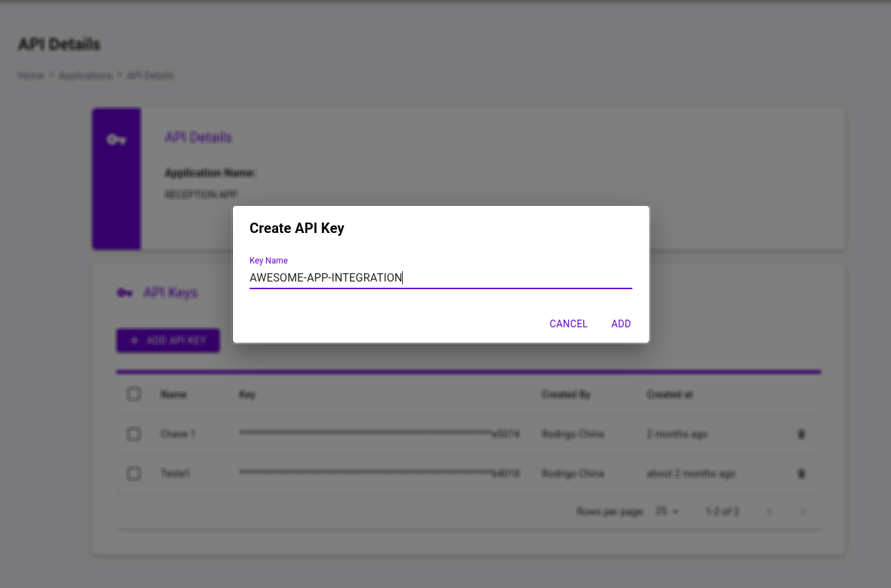This screenshot has height=588, width=891.
Task: Open the Rows per page dropdown
Action: click(x=667, y=512)
